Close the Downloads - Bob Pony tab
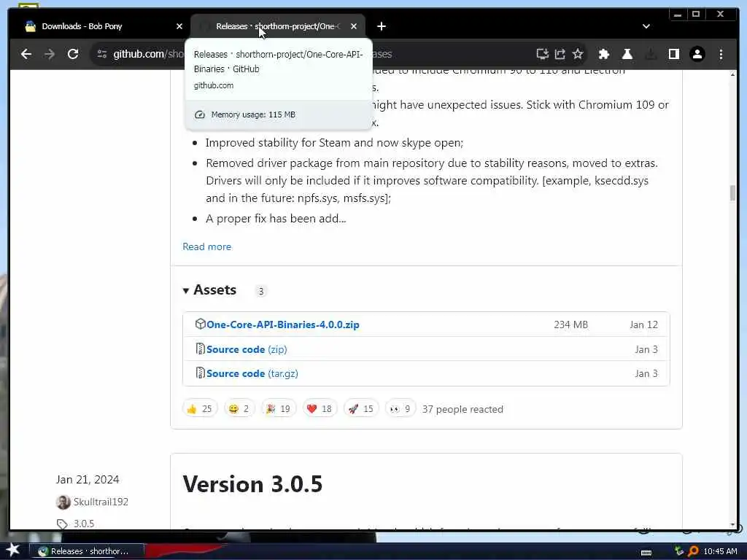747x560 pixels. [x=179, y=27]
